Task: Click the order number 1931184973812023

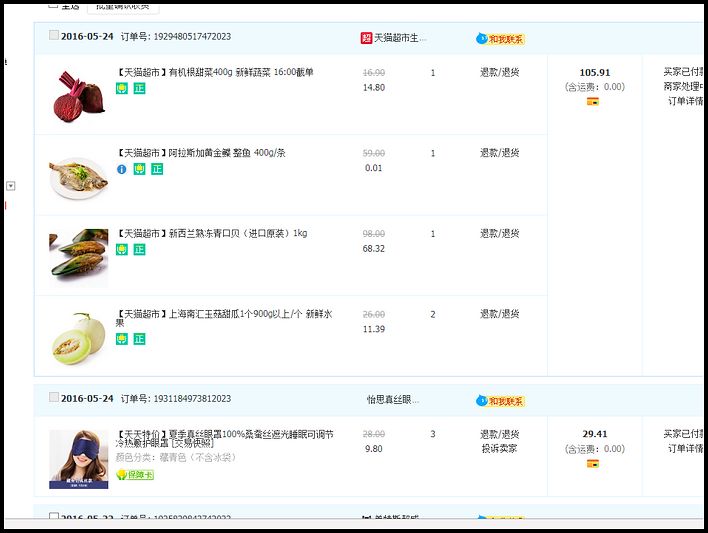Action: (x=192, y=398)
